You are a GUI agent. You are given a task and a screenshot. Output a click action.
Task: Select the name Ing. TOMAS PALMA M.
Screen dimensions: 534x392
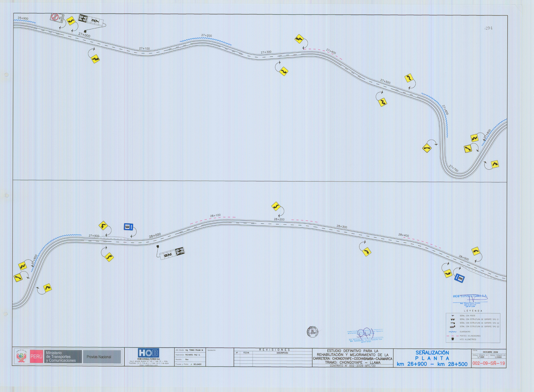(194, 350)
